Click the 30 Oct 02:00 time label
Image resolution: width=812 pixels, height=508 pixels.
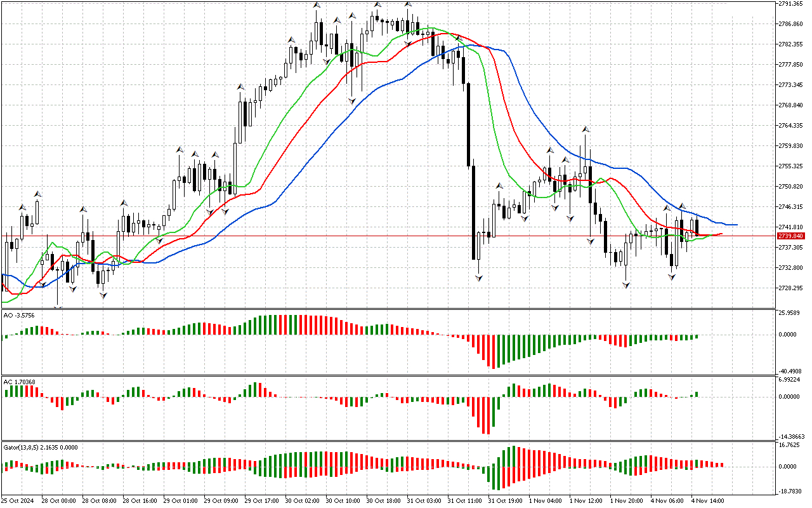pos(303,501)
